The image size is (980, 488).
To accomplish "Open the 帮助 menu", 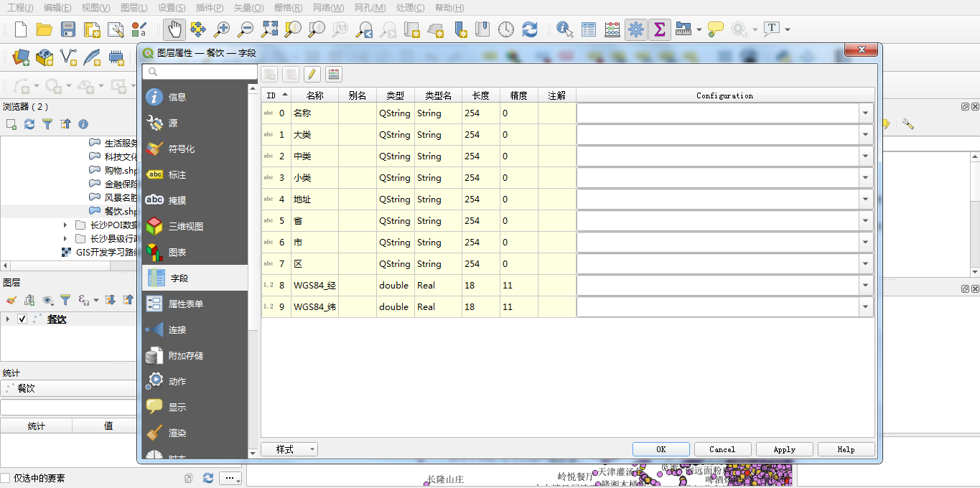I will pos(449,8).
